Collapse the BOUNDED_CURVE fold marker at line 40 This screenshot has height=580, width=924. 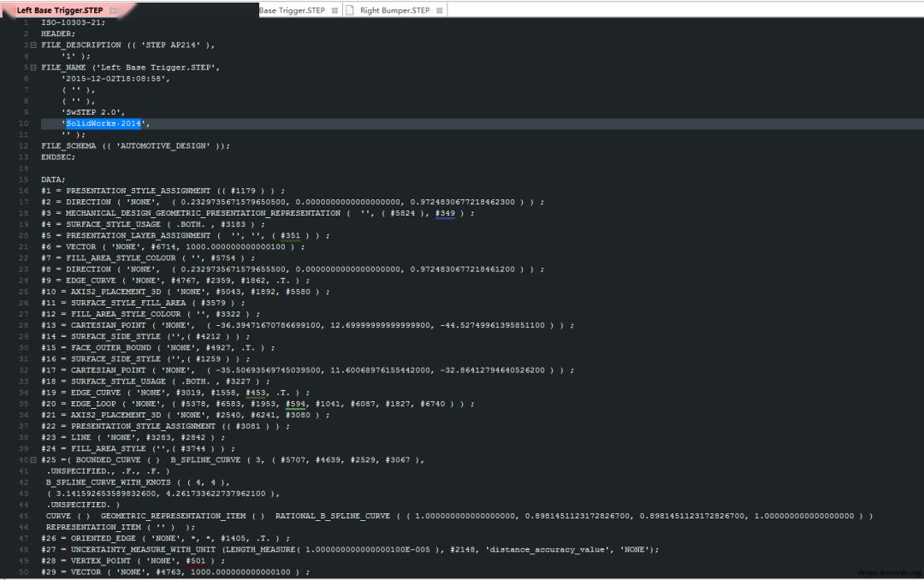coord(33,459)
